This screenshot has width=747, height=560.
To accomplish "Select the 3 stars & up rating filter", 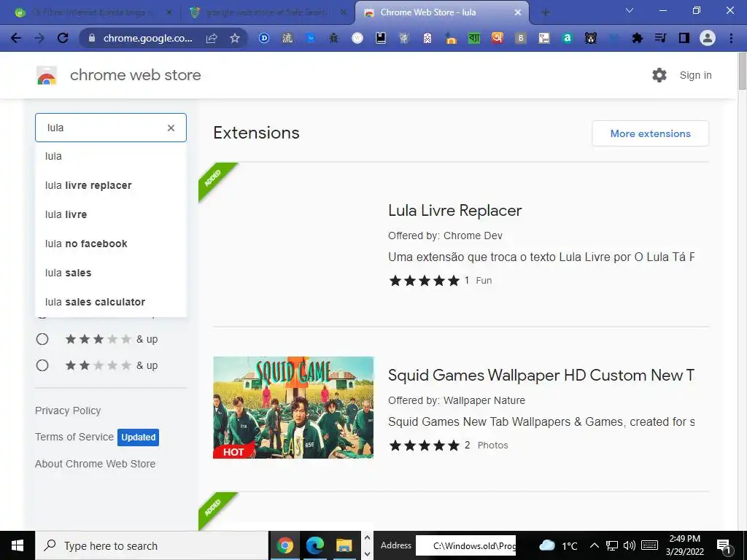I will click(x=42, y=339).
